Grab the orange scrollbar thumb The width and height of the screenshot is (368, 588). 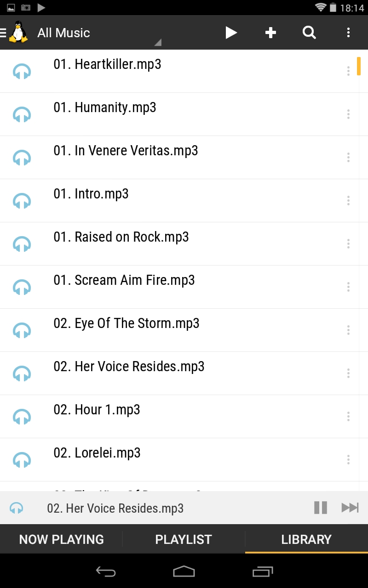359,66
